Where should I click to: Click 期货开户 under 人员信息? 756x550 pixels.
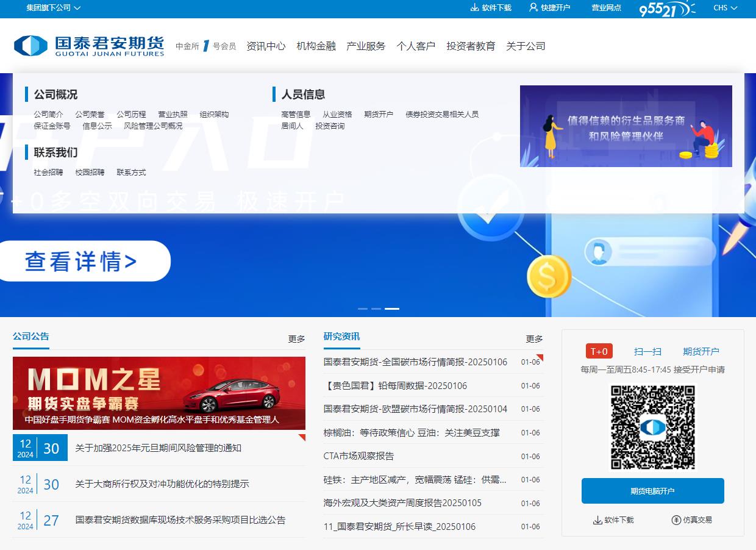tap(379, 115)
